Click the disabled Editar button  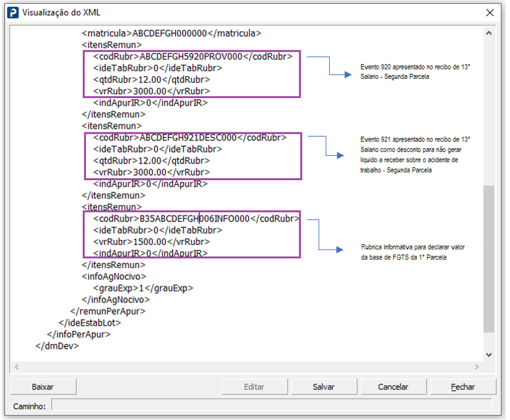(255, 386)
